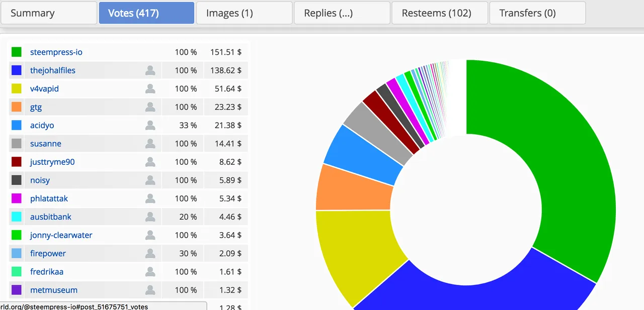Click the vote value 151.51 $
Viewport: 644px width, 310px height.
226,52
